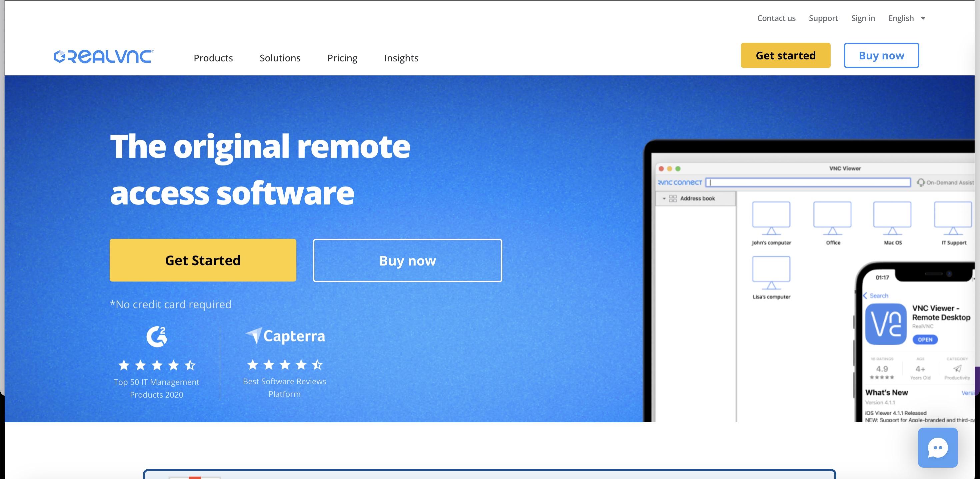Screen dimensions: 980x479
Task: Scroll down to view pricing section
Action: pos(342,57)
